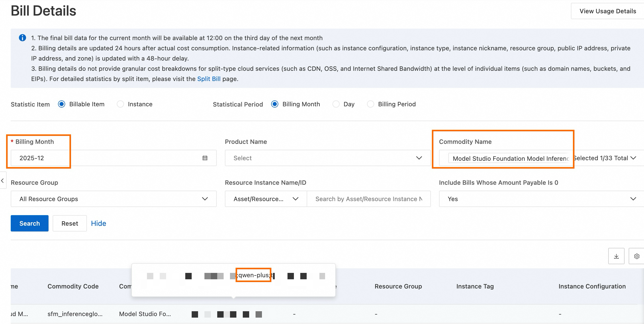Open the Split Bill page link
The image size is (644, 324).
209,79
